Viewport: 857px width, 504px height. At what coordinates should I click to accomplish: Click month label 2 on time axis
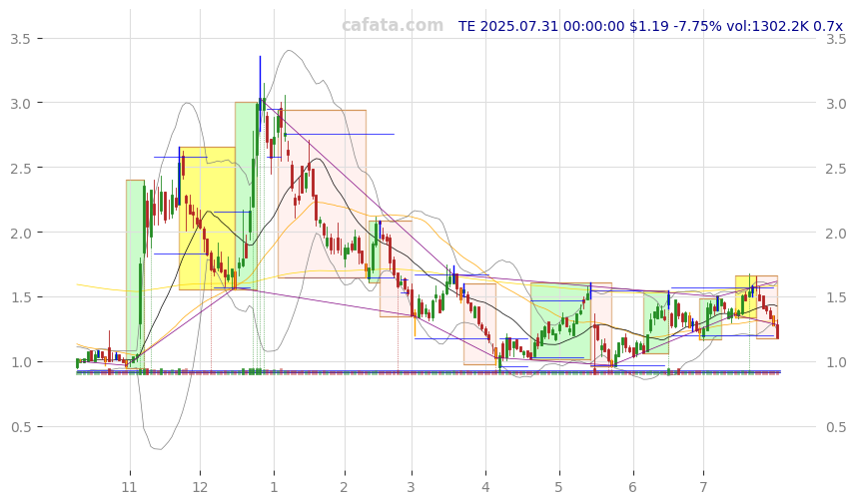pos(345,487)
